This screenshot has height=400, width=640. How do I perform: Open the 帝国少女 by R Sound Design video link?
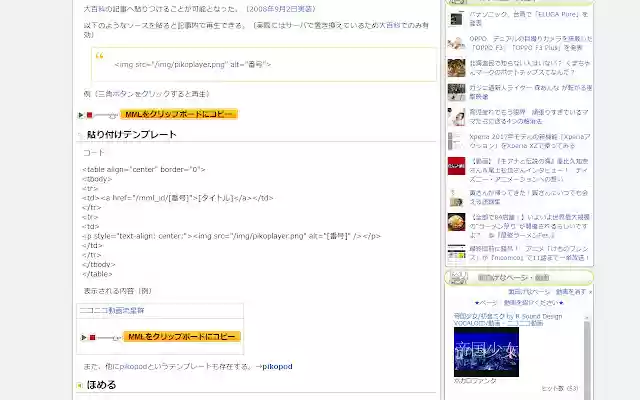(508, 320)
